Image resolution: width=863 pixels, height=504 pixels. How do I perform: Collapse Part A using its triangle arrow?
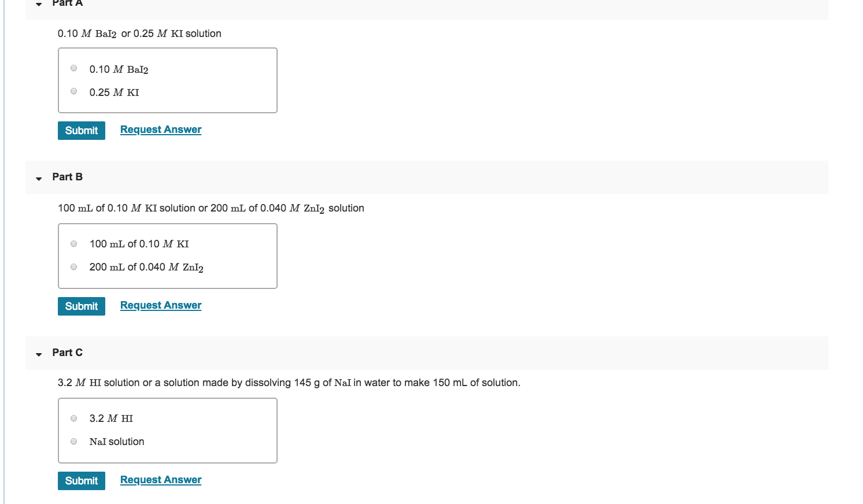coord(39,4)
